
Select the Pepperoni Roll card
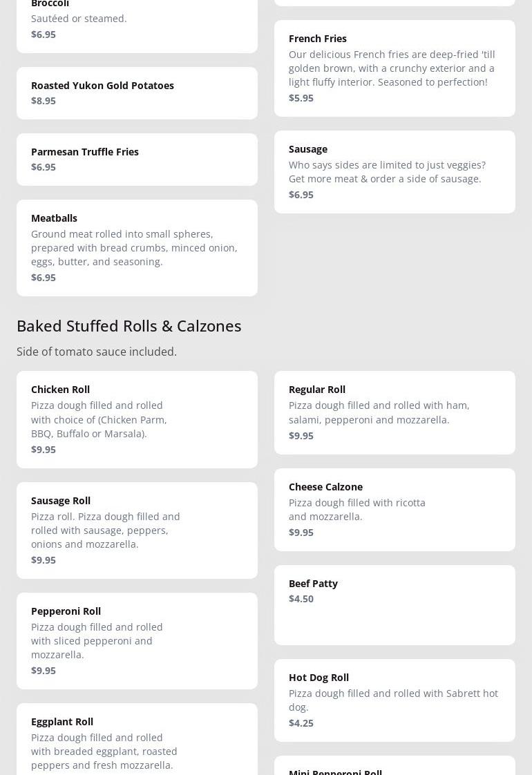[137, 641]
